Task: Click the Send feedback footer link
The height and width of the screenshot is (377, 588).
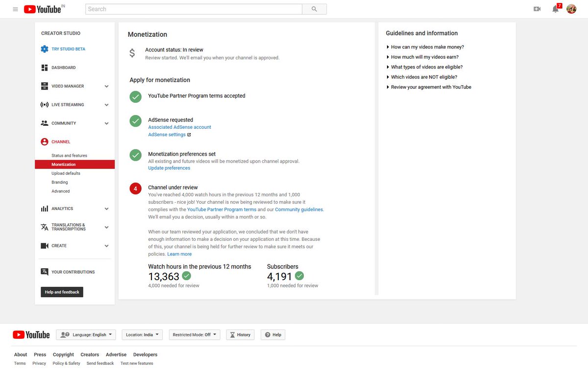Action: coord(100,363)
